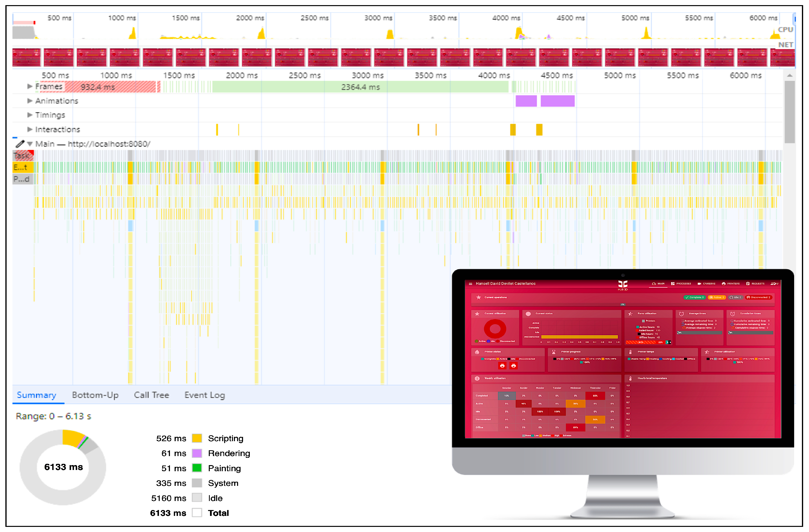Click the Disconnected: 2 status badge
This screenshot has height=532, width=809.
pos(758,297)
